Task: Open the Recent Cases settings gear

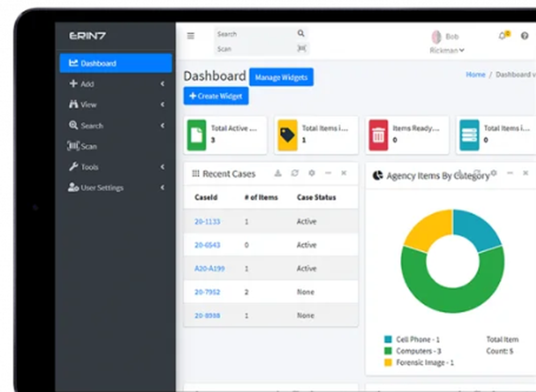Action: click(311, 173)
